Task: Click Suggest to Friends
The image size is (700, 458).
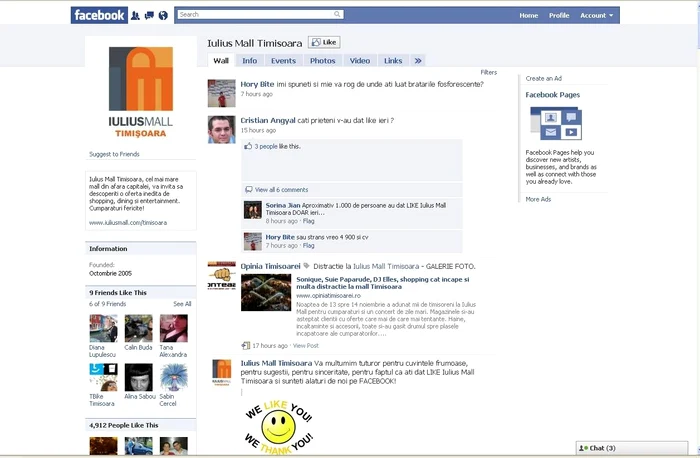Action: [114, 154]
